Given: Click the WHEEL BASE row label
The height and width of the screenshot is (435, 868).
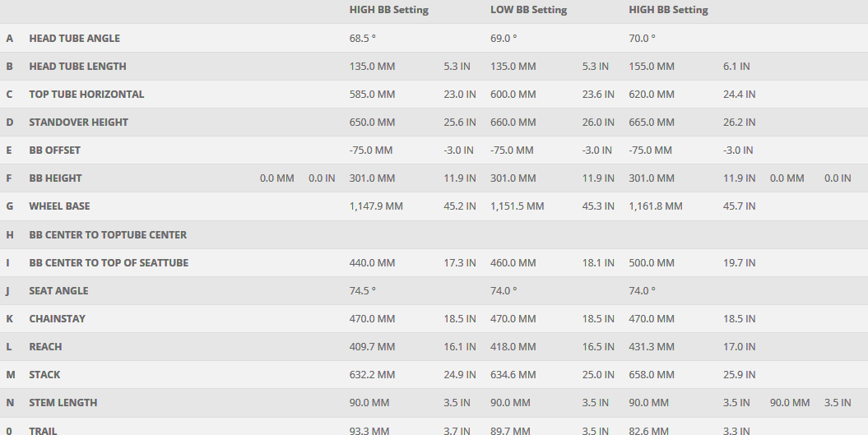Looking at the screenshot, I should pos(59,206).
